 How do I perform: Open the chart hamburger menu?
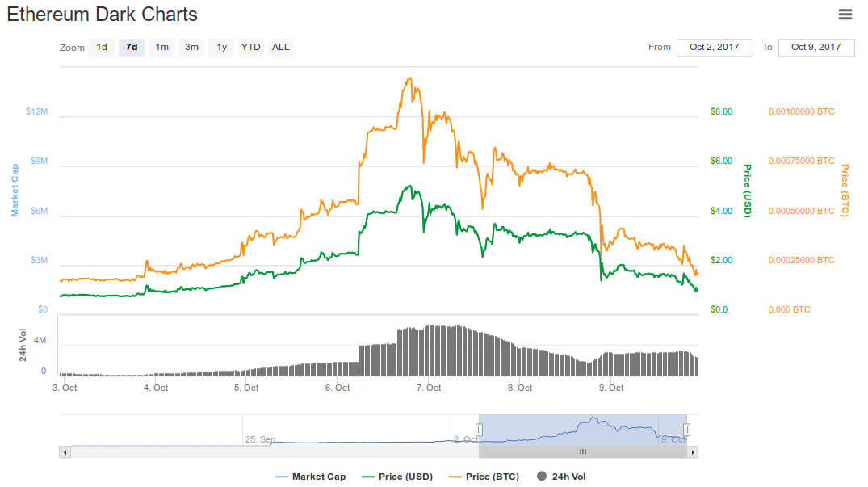click(845, 15)
